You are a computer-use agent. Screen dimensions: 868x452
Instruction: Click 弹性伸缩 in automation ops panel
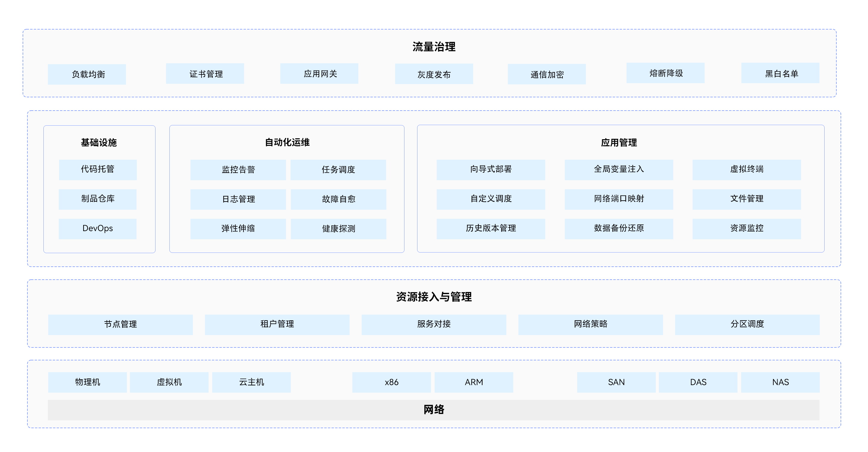coord(238,229)
